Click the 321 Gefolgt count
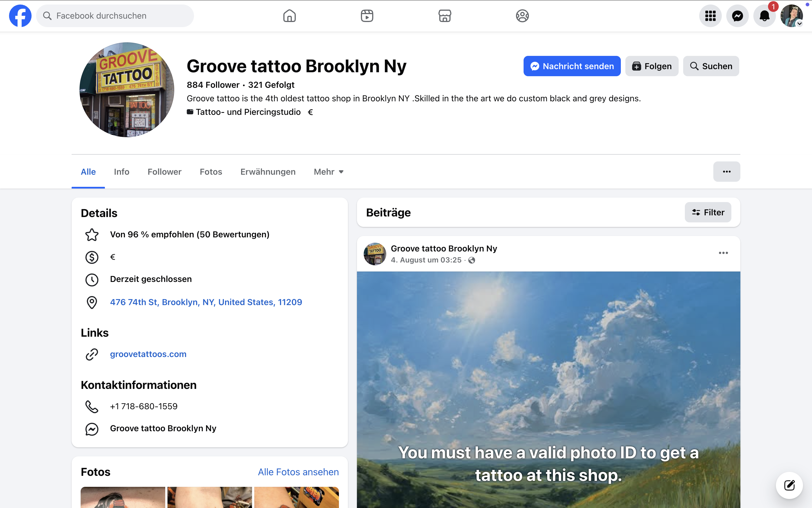The height and width of the screenshot is (508, 812). coord(271,85)
